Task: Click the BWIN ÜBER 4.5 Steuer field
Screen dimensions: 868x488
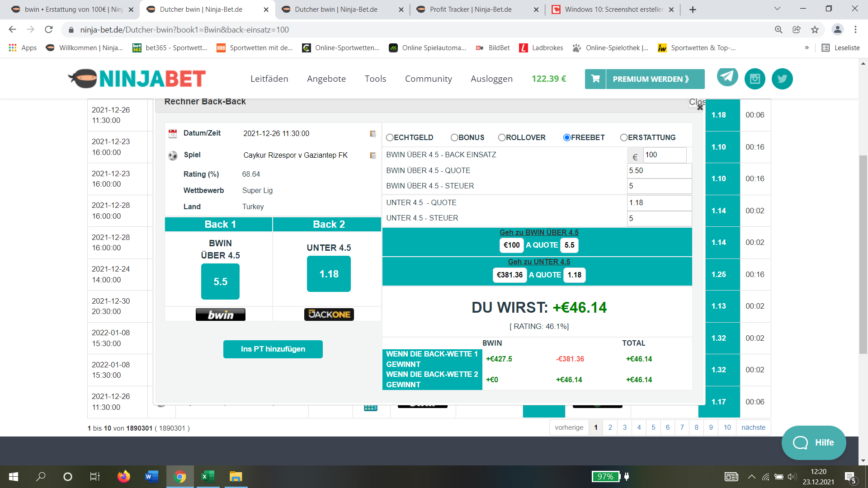Action: coord(659,186)
